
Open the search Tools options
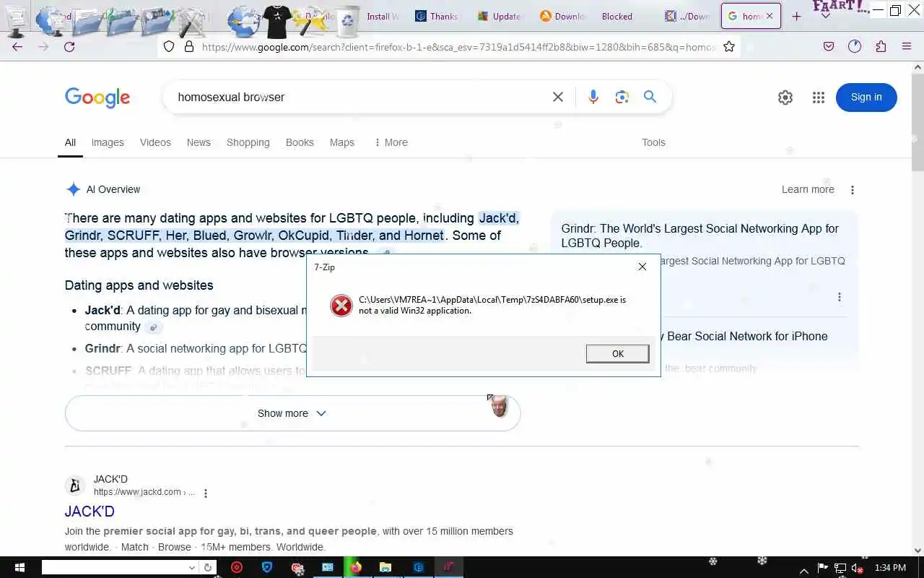653,142
